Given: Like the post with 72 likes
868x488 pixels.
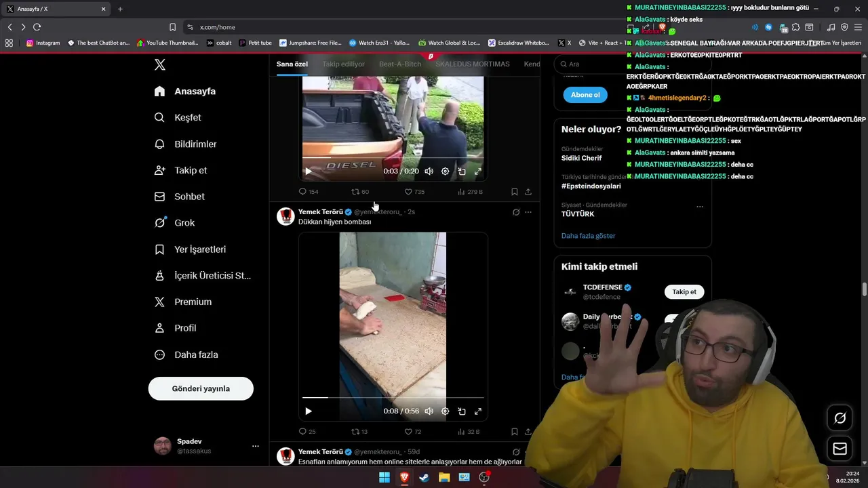Looking at the screenshot, I should point(413,432).
